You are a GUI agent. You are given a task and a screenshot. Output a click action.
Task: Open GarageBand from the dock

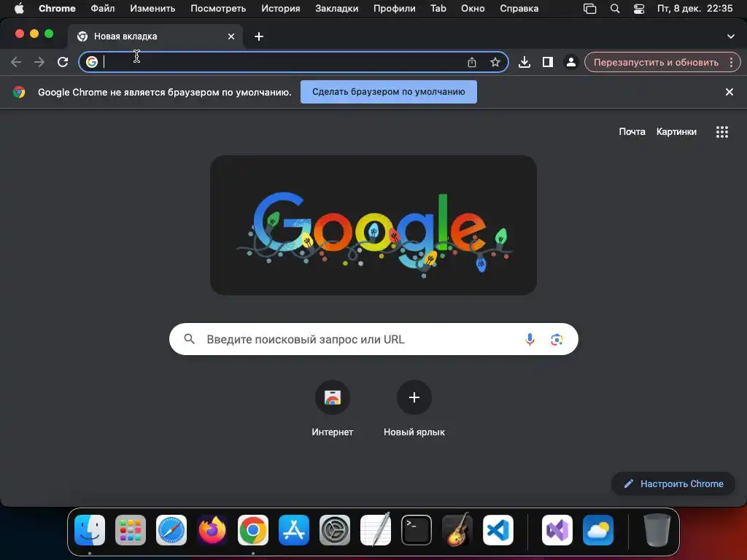457,530
